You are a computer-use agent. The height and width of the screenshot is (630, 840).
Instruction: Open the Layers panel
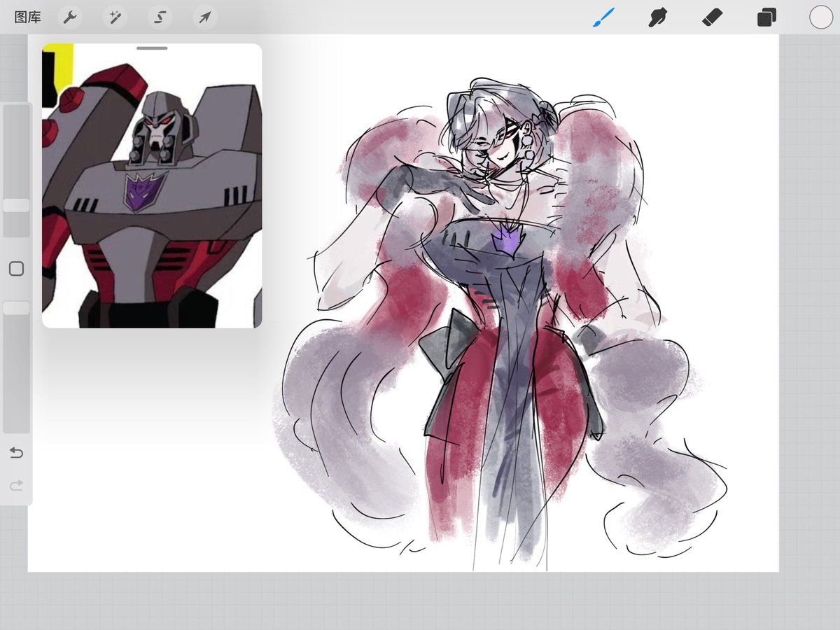766,17
